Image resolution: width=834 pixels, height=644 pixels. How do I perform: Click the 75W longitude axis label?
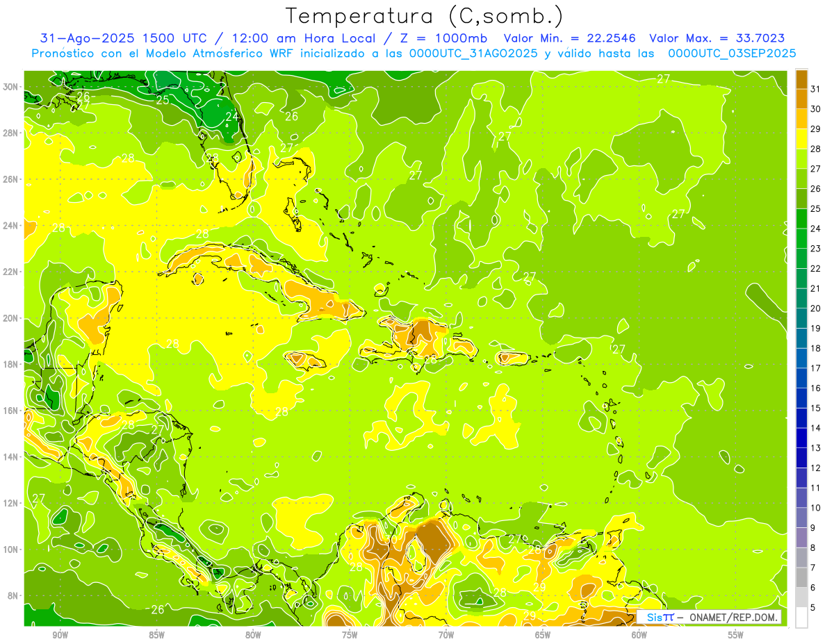350,635
